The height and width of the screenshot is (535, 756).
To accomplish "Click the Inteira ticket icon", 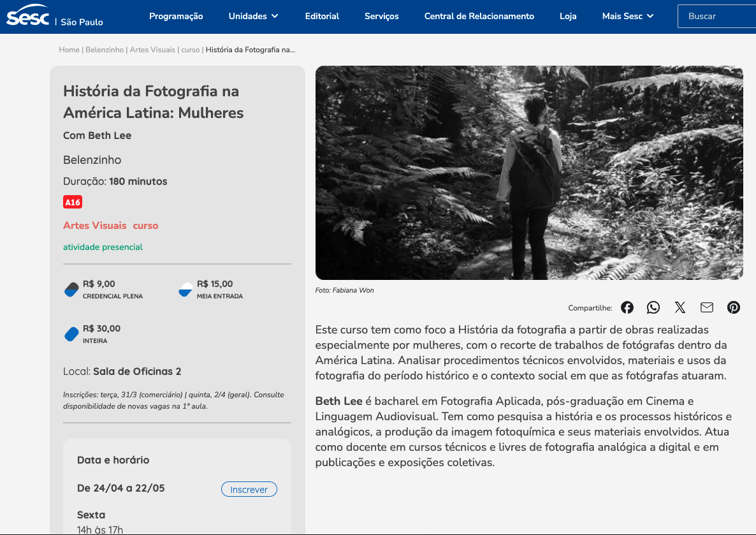I will pyautogui.click(x=71, y=334).
